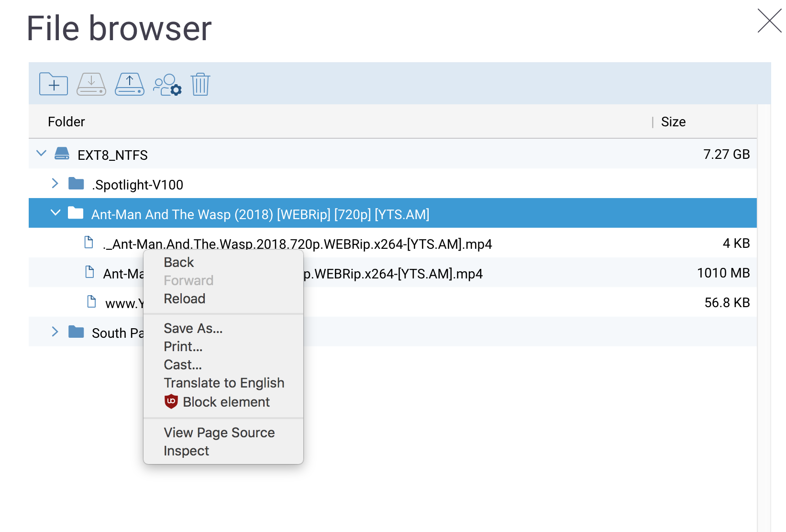Click the vertical scrollbar track of file list
This screenshot has height=532, width=786.
pyautogui.click(x=764, y=318)
